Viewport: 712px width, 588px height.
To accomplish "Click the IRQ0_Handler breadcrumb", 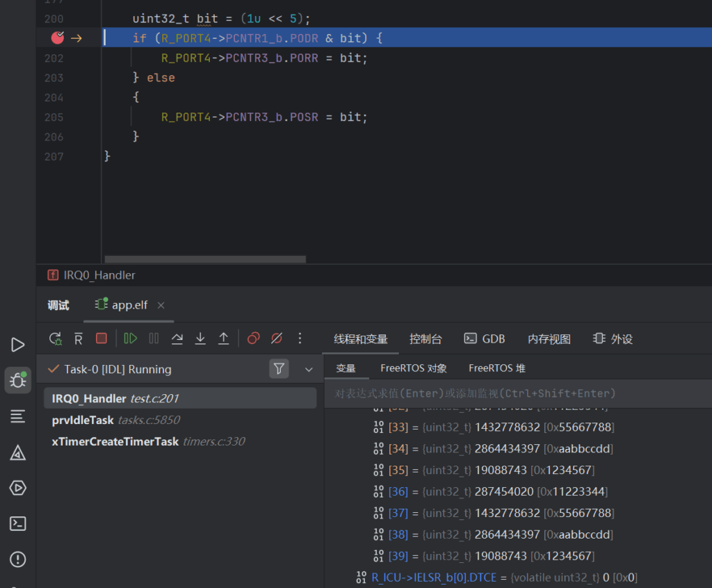I will pos(92,275).
